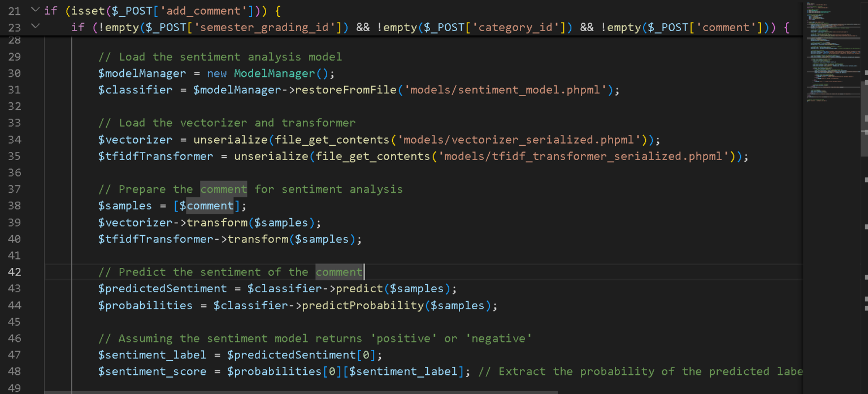Click the $vectorizer variable on line 34
The height and width of the screenshot is (394, 868).
[x=135, y=140]
